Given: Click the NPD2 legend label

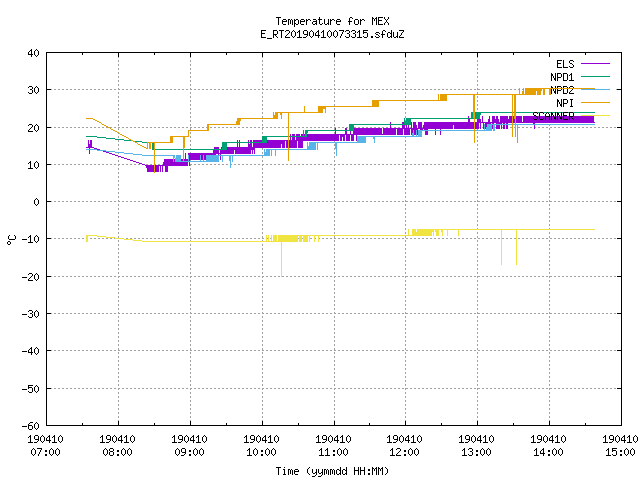Looking at the screenshot, I should (x=562, y=90).
